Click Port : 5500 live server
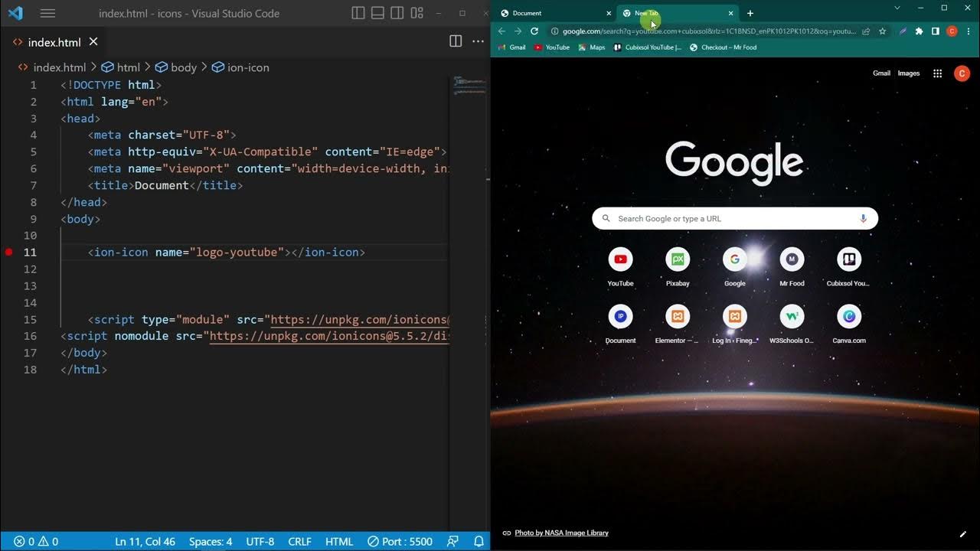The height and width of the screenshot is (551, 980). (x=400, y=541)
